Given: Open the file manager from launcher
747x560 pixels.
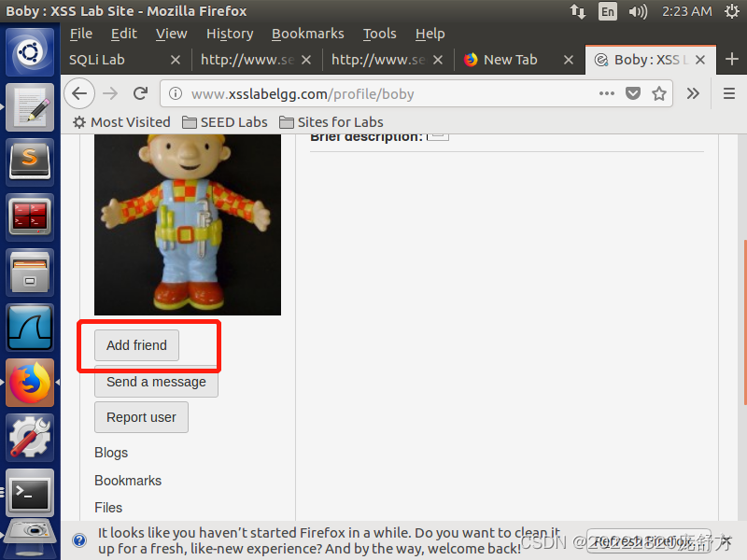Looking at the screenshot, I should click(30, 273).
